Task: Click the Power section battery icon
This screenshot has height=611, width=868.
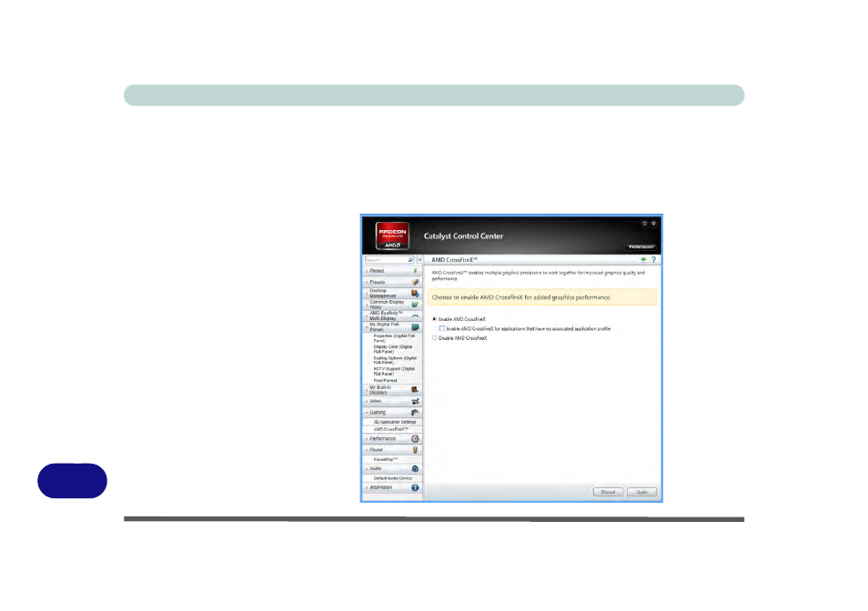Action: pyautogui.click(x=415, y=450)
